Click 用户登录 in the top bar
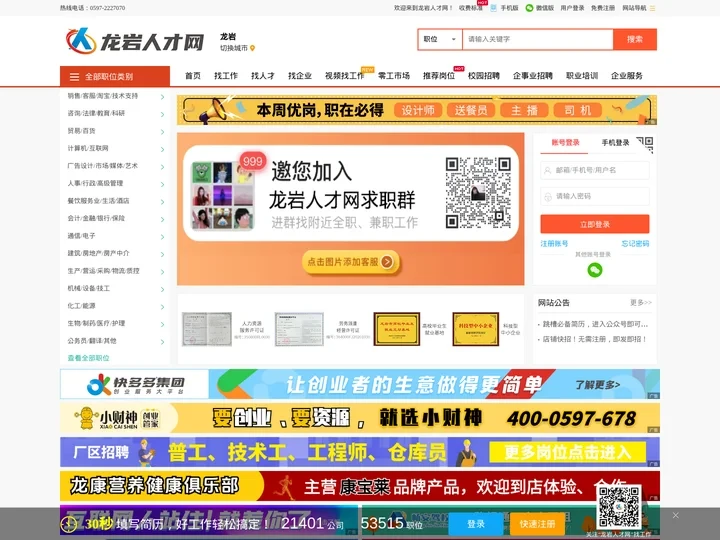This screenshot has height=540, width=720. point(572,8)
